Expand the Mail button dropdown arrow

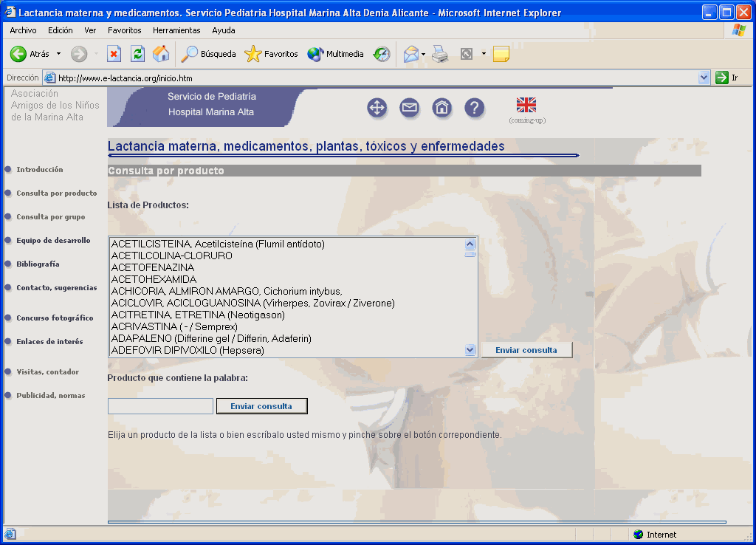click(x=423, y=54)
